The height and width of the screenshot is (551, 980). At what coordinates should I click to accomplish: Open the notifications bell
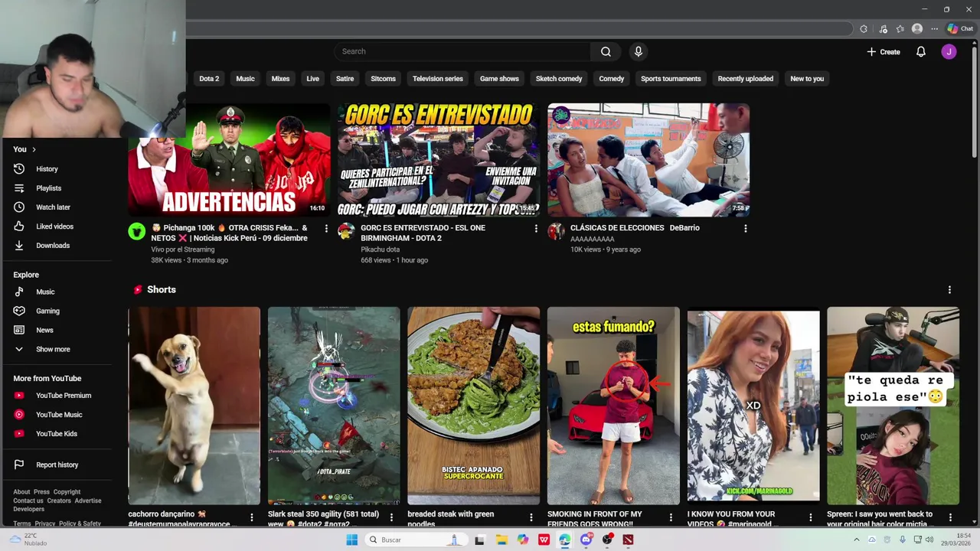[x=921, y=52]
